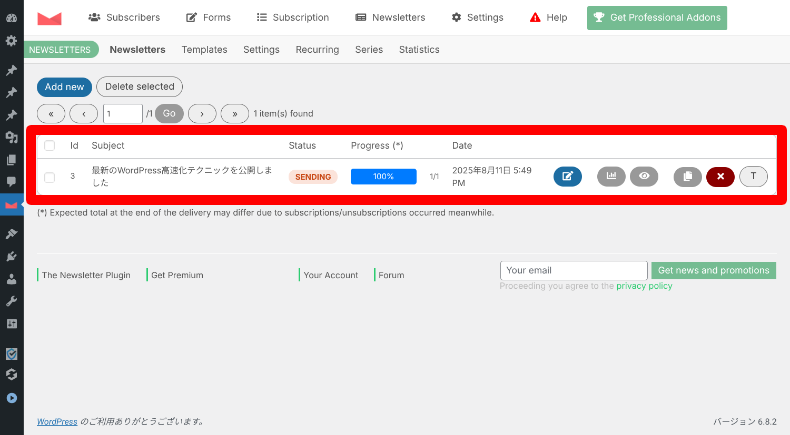Viewport: 790px width, 435px height.
Task: Open the users icon in sidebar
Action: click(11, 279)
